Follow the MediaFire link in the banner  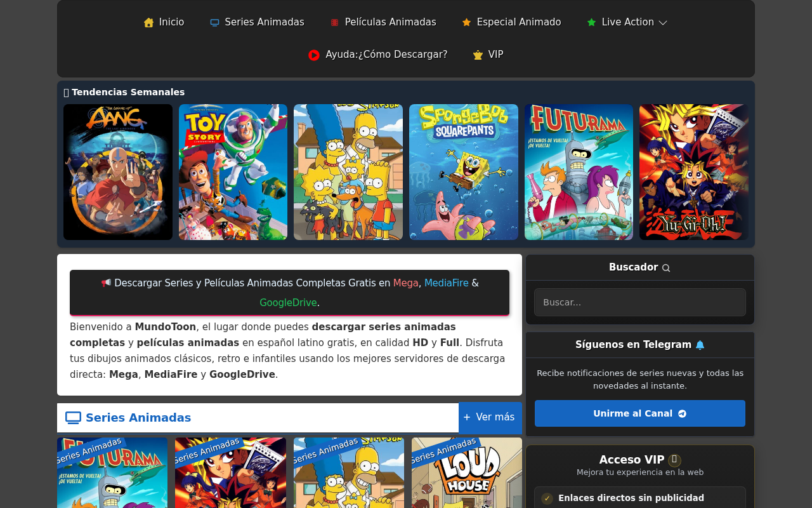click(x=447, y=283)
